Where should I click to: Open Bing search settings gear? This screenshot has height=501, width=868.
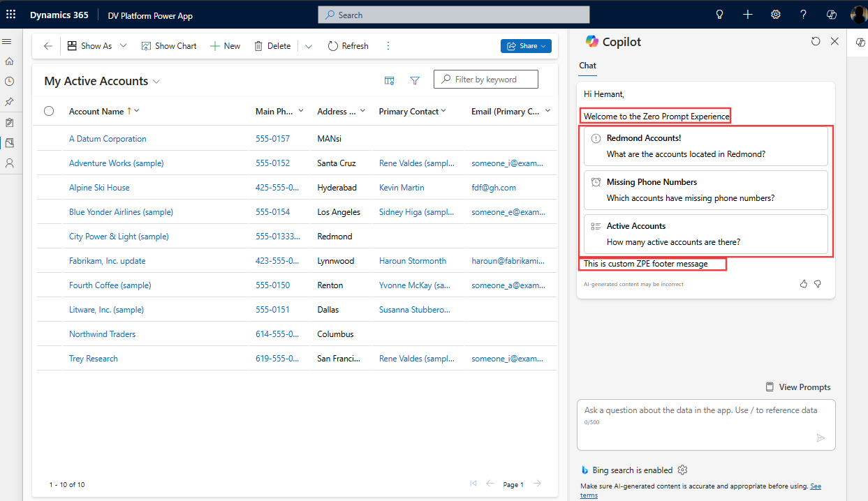coord(683,470)
